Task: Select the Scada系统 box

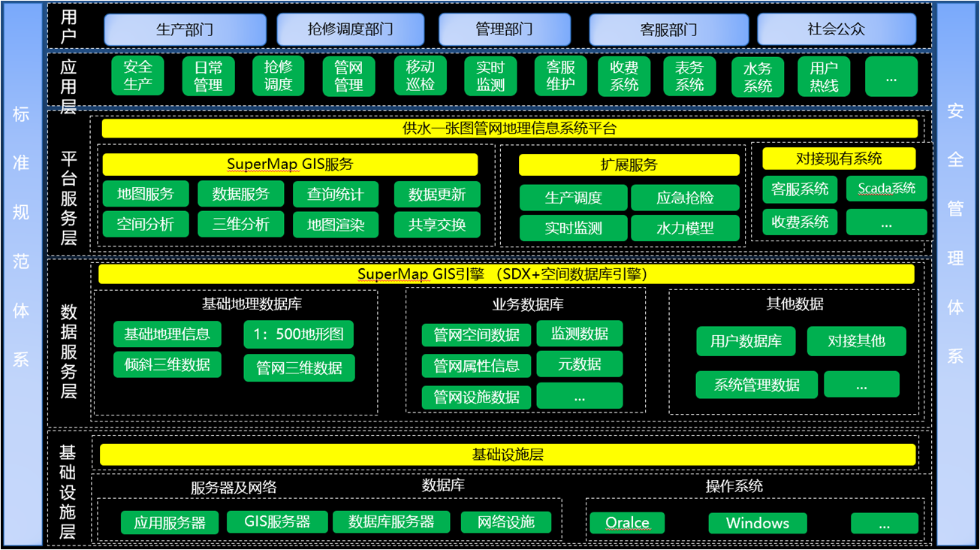Action: click(x=886, y=189)
